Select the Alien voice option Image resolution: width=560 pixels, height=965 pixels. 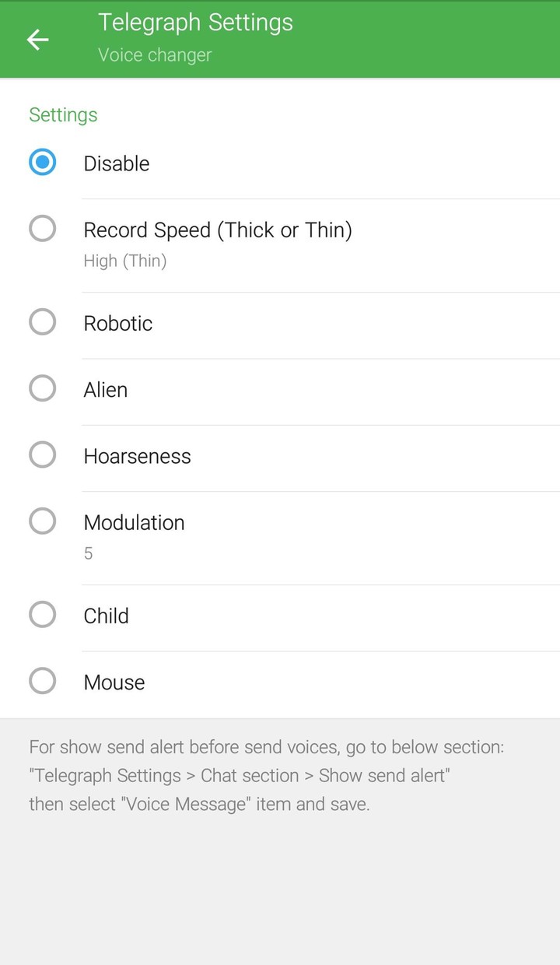pyautogui.click(x=43, y=388)
